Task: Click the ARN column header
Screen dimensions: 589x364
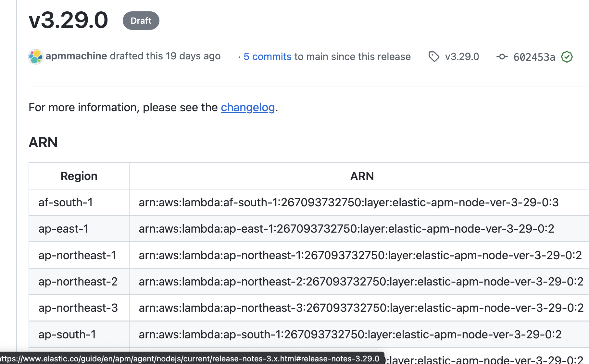Action: click(x=362, y=176)
